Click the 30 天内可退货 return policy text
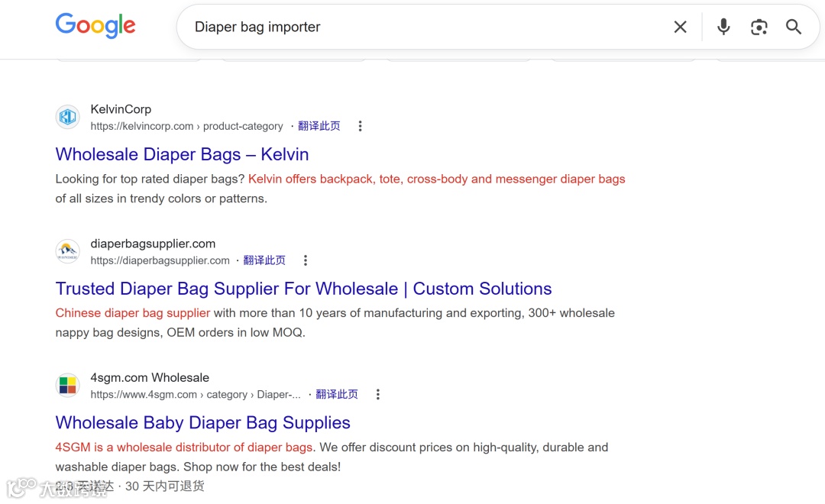The image size is (825, 504). (165, 486)
